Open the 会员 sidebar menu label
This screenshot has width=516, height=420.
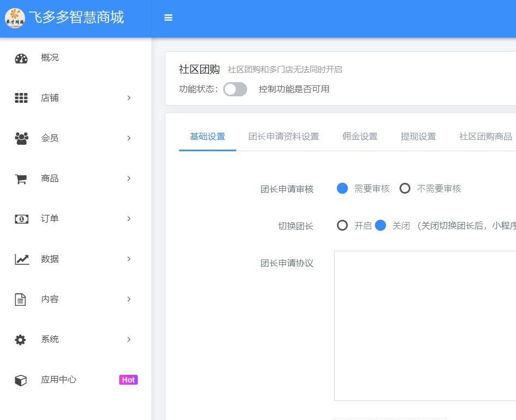tap(50, 138)
